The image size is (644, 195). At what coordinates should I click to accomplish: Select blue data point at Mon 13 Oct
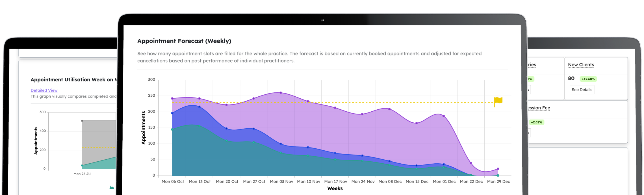pos(199,107)
